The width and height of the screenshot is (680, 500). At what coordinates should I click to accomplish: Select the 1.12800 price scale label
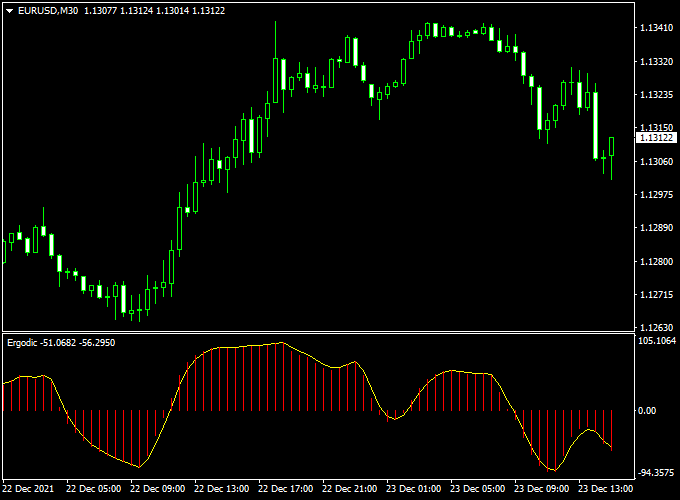[657, 261]
